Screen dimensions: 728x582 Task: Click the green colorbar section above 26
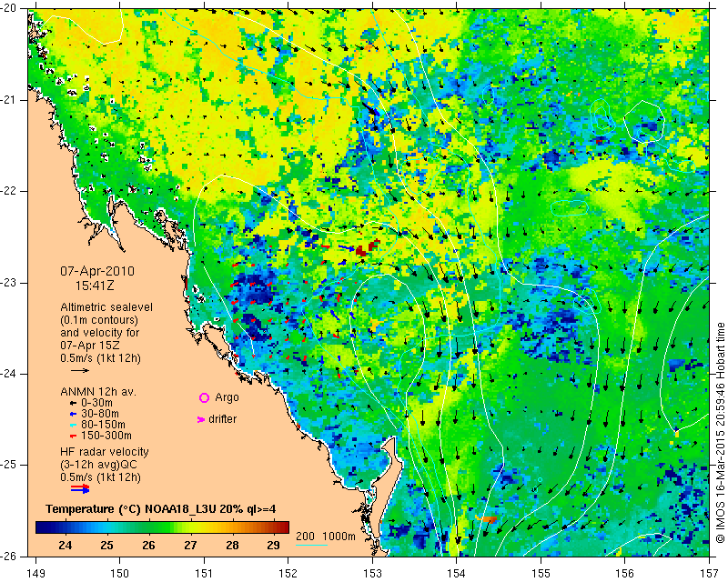[x=148, y=527]
